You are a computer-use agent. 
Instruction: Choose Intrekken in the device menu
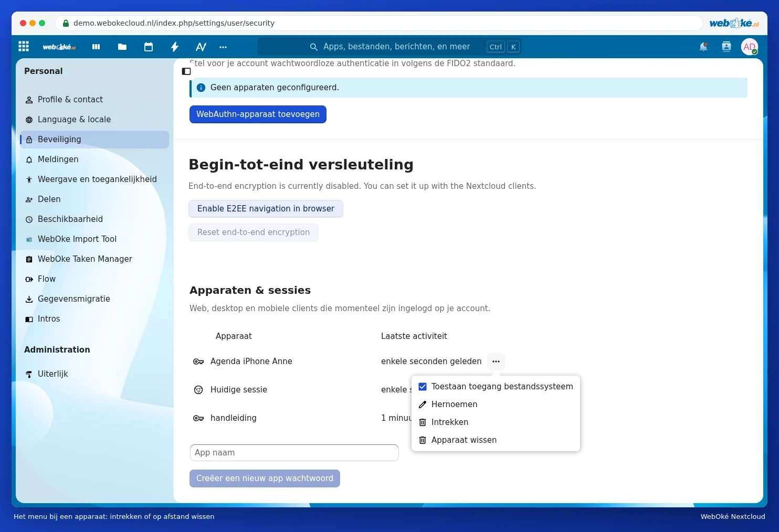click(496, 422)
